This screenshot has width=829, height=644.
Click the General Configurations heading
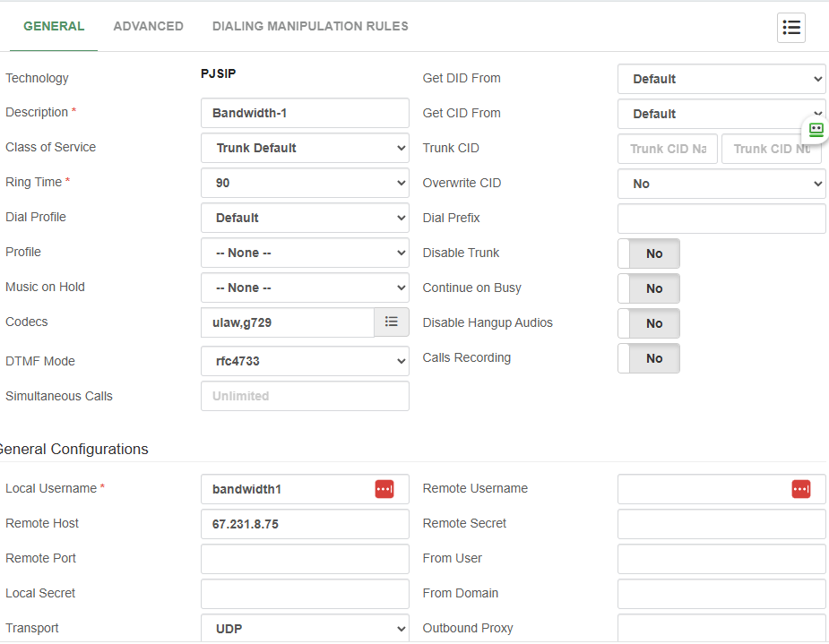point(74,449)
